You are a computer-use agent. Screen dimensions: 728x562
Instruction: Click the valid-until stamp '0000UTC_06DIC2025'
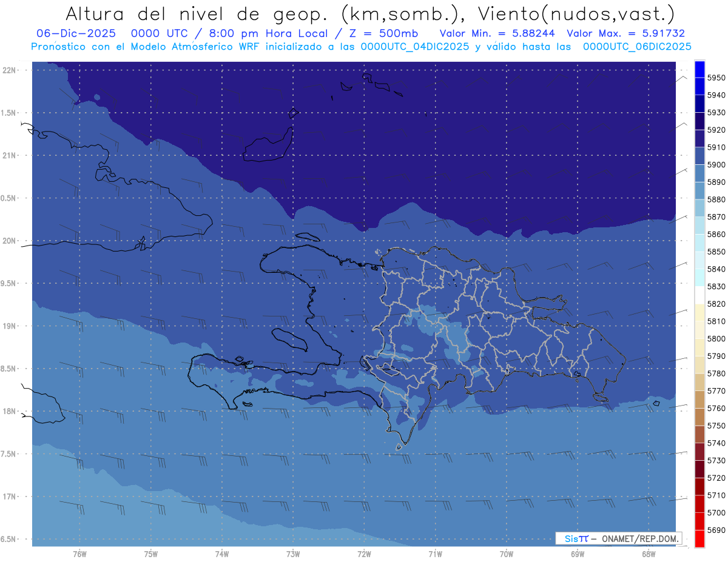[636, 47]
